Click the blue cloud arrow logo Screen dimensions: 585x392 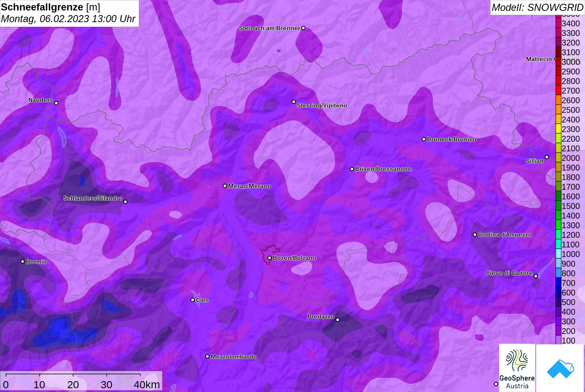tap(560, 368)
